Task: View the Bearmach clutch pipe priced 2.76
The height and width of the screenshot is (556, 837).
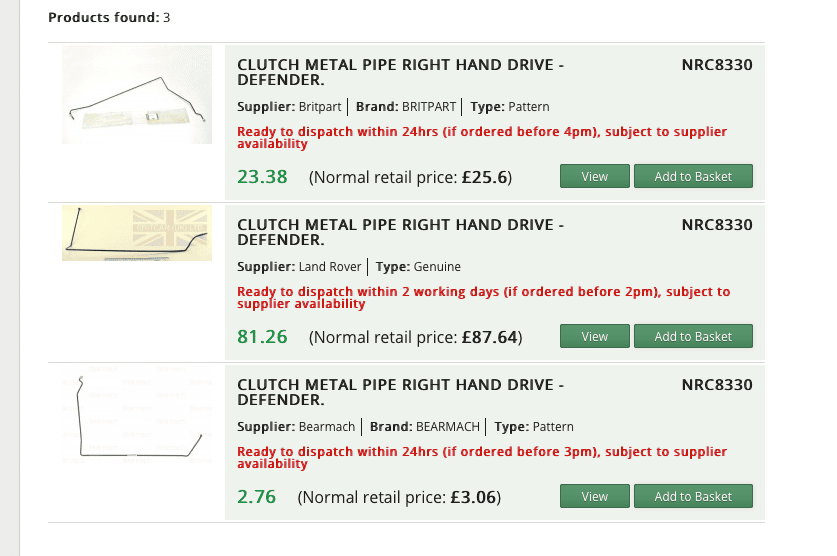Action: pyautogui.click(x=595, y=496)
